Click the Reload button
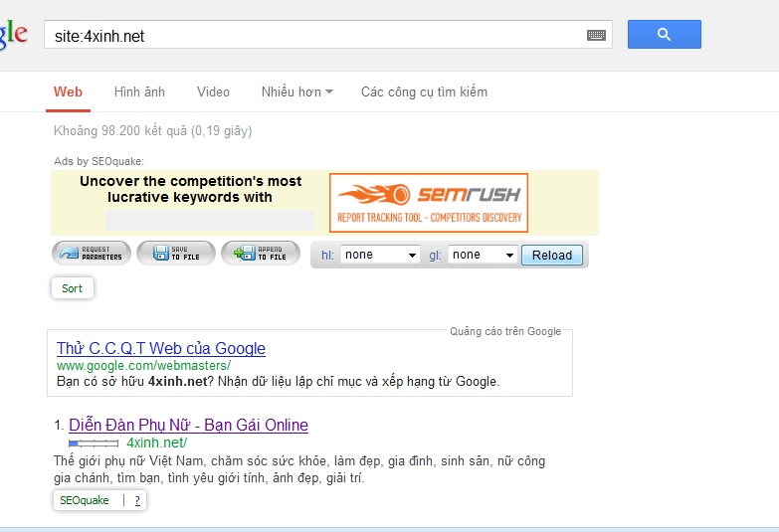The image size is (779, 532). (x=552, y=256)
